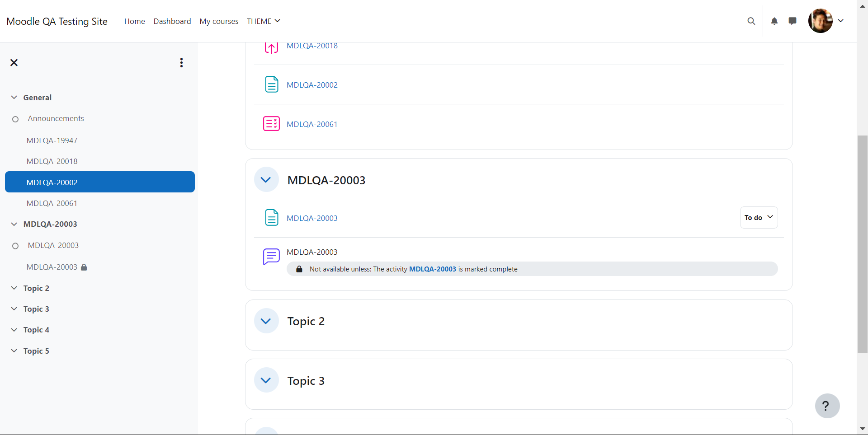Collapse the MDLQA-20003 section in main content
868x435 pixels.
(266, 180)
